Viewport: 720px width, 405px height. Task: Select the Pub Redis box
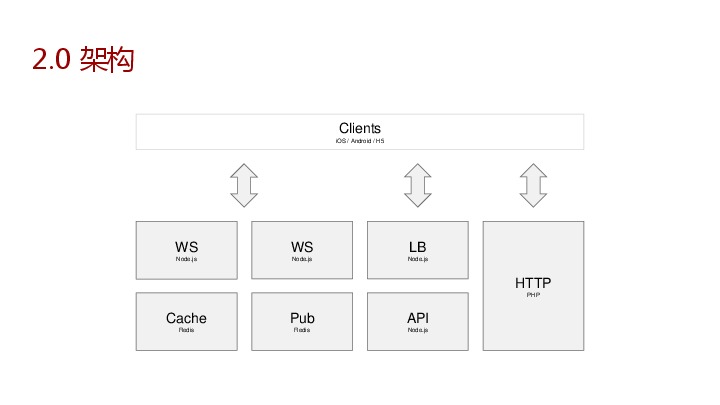click(302, 321)
